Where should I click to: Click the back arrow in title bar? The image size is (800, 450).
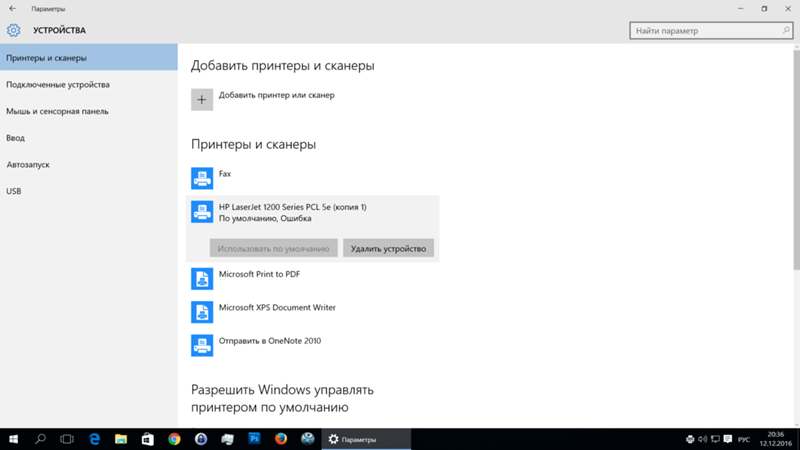point(12,9)
